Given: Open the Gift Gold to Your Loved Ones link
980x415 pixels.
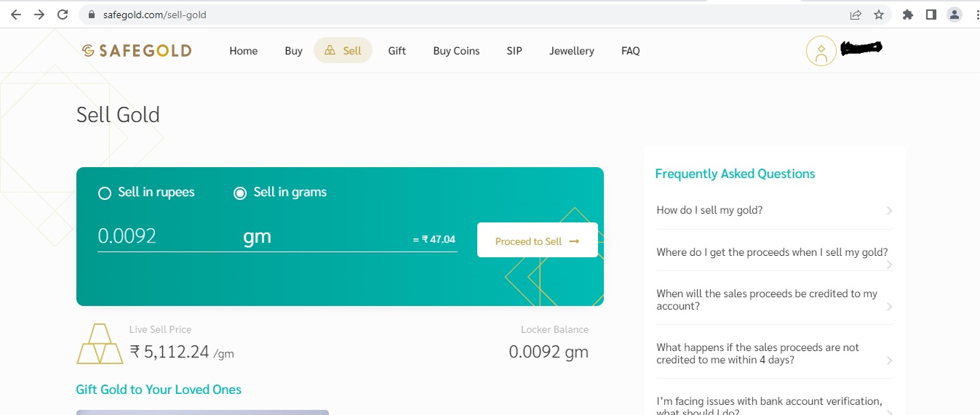Looking at the screenshot, I should click(x=159, y=390).
